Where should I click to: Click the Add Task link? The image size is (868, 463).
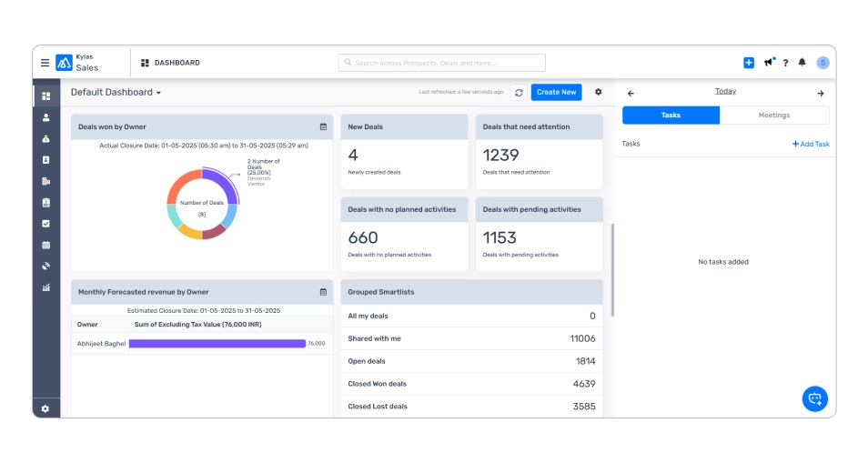pyautogui.click(x=811, y=144)
